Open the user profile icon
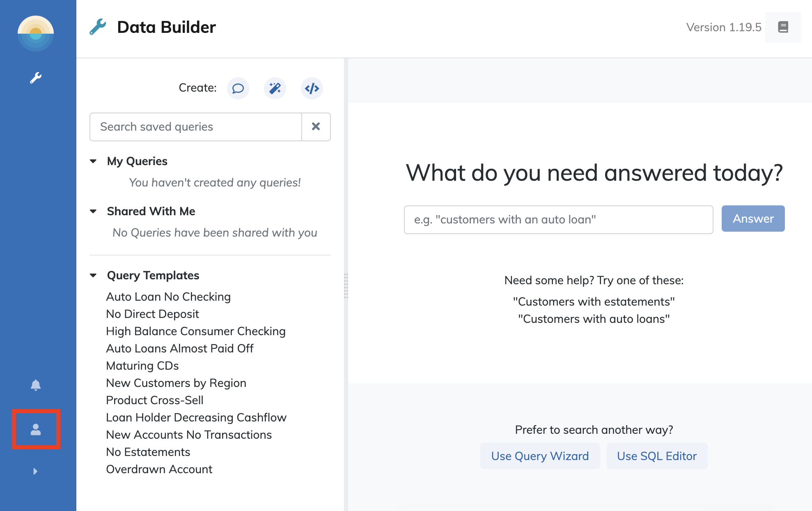Viewport: 812px width, 511px height. point(36,429)
